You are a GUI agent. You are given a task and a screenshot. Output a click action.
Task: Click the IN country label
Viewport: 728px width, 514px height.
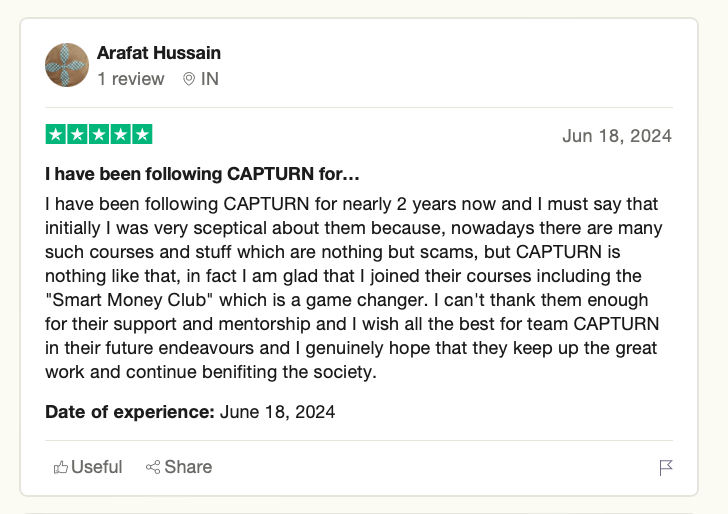coord(210,79)
